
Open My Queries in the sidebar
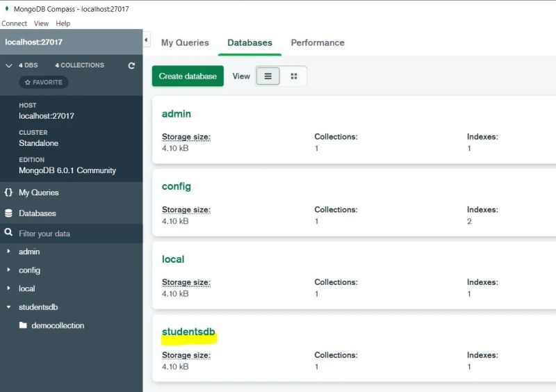coord(39,193)
